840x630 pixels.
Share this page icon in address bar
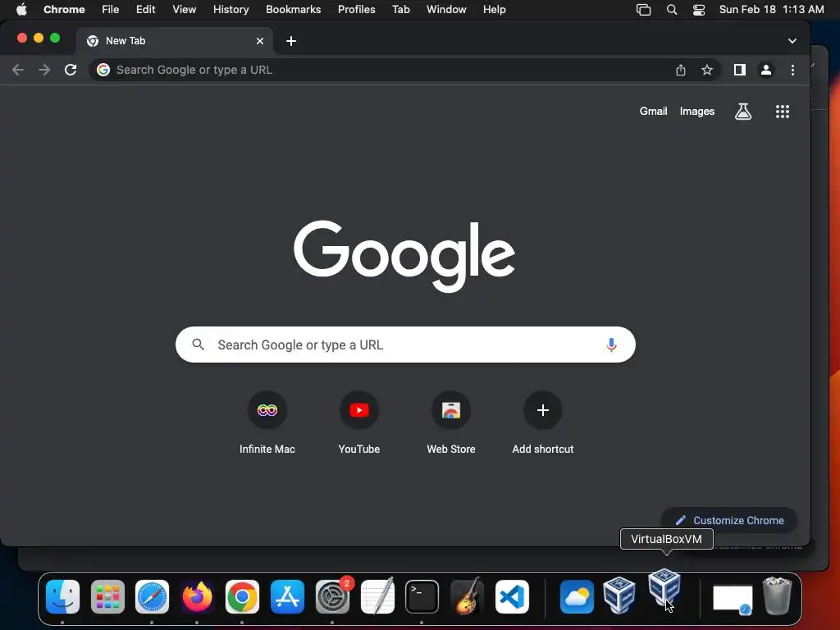click(x=680, y=70)
